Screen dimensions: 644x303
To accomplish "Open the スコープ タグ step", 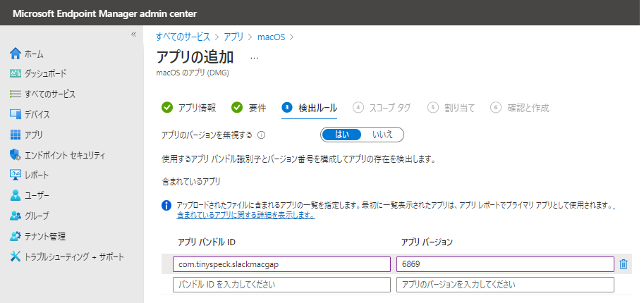I will pyautogui.click(x=382, y=108).
